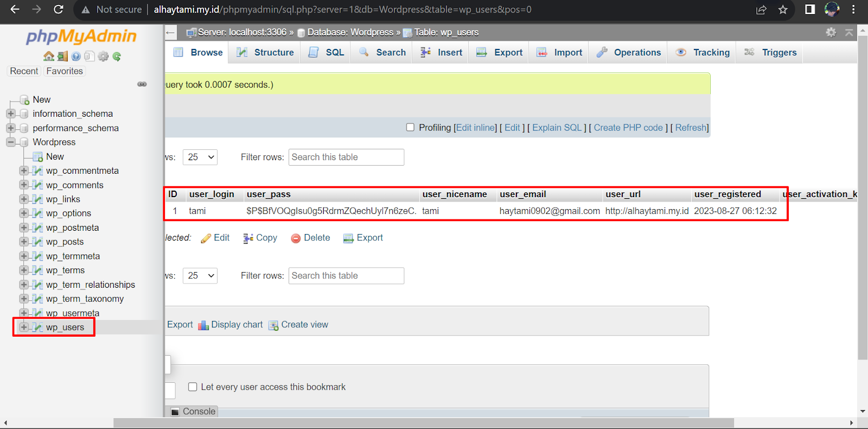This screenshot has height=429, width=868.
Task: Expand wp_options table node
Action: click(x=24, y=213)
